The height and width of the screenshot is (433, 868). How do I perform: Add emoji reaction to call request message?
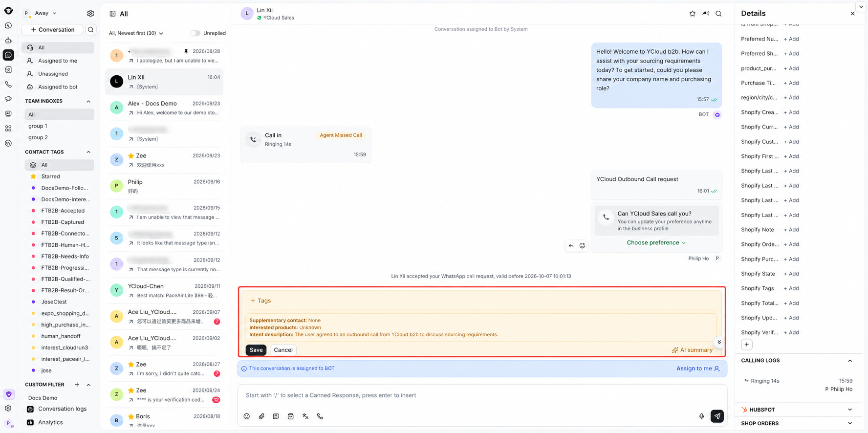coord(582,246)
